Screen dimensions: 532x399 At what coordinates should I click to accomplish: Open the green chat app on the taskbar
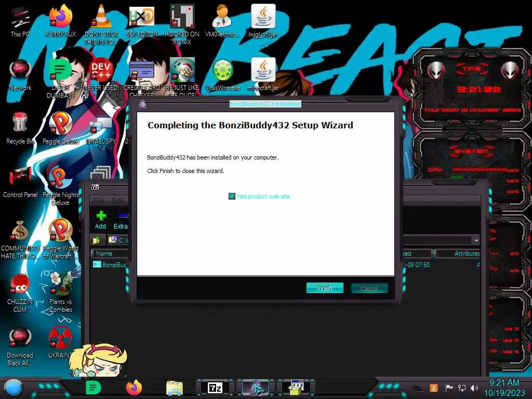pos(93,388)
